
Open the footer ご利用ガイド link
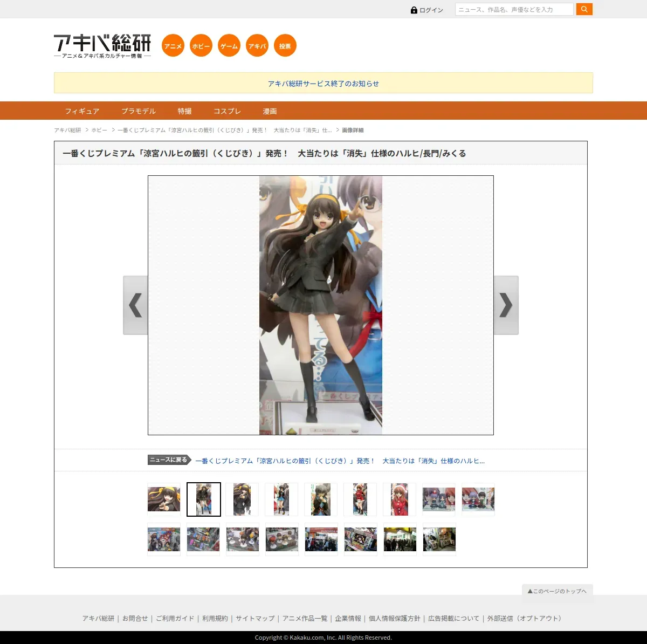coord(175,619)
